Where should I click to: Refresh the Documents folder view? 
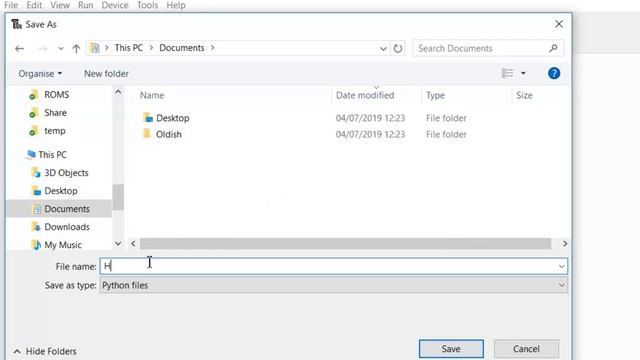point(398,49)
